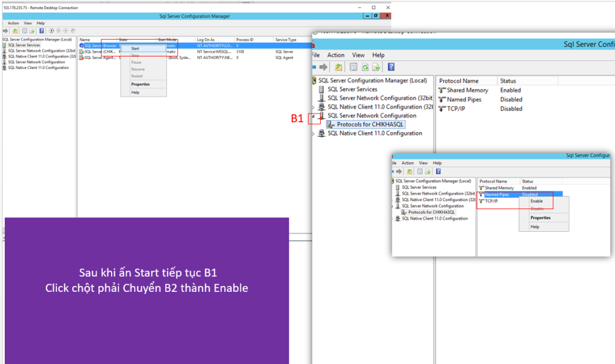Choose Properties in Named Pipes context menu

coord(544,217)
